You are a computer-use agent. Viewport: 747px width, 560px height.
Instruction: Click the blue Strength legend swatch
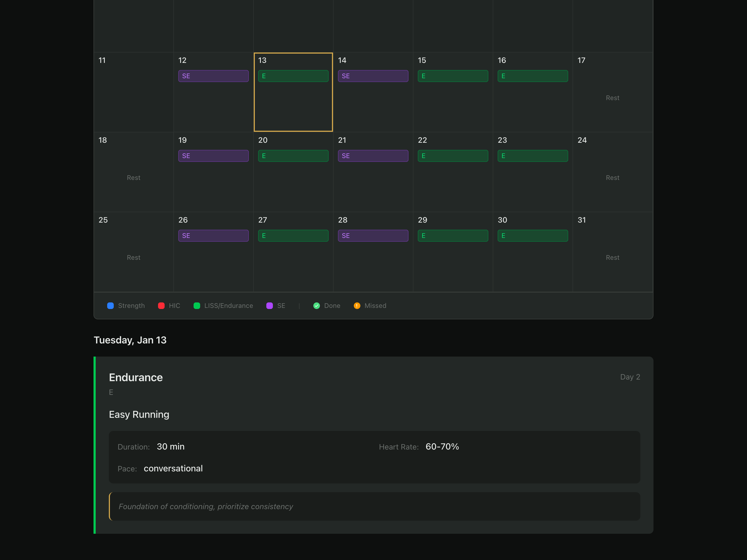(110, 306)
